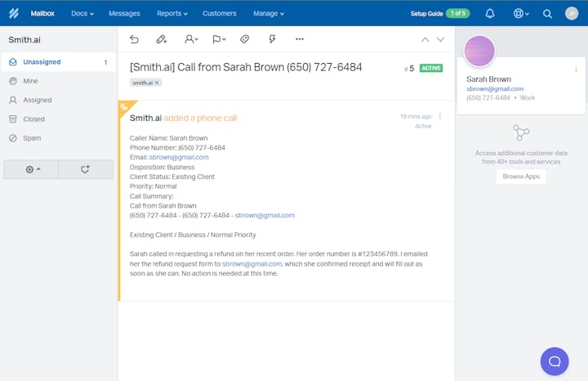The height and width of the screenshot is (381, 588).
Task: Open the Customers tab
Action: click(219, 14)
